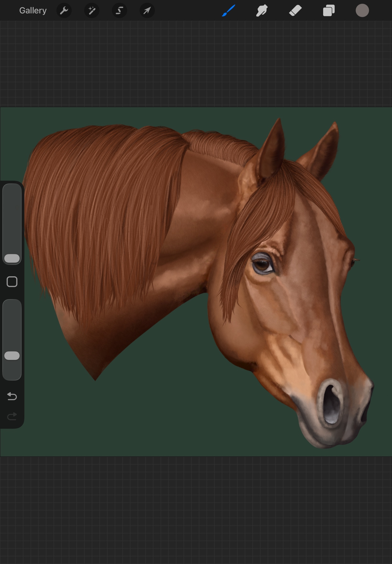This screenshot has height=564, width=392.
Task: Open the active color circle picker
Action: pos(362,11)
